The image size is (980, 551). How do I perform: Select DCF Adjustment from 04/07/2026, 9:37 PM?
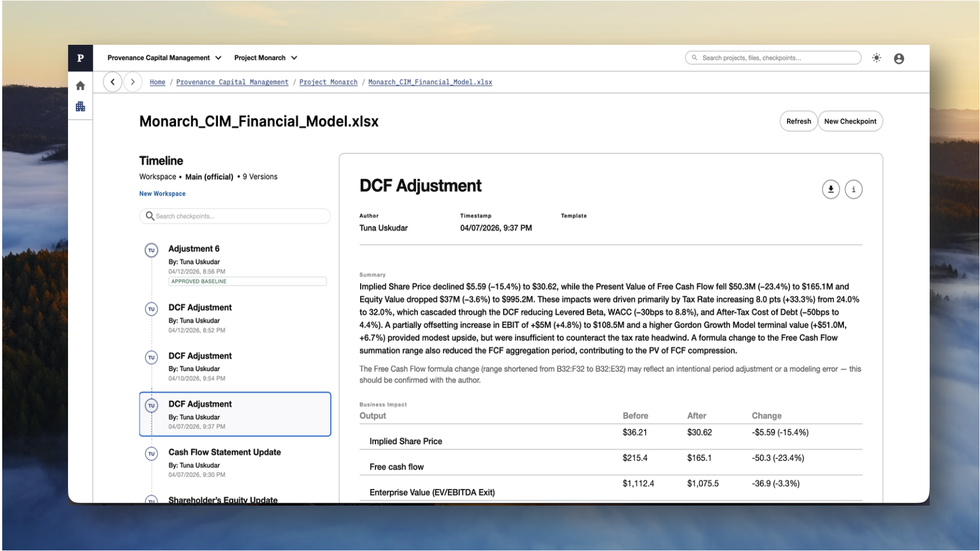pos(235,414)
